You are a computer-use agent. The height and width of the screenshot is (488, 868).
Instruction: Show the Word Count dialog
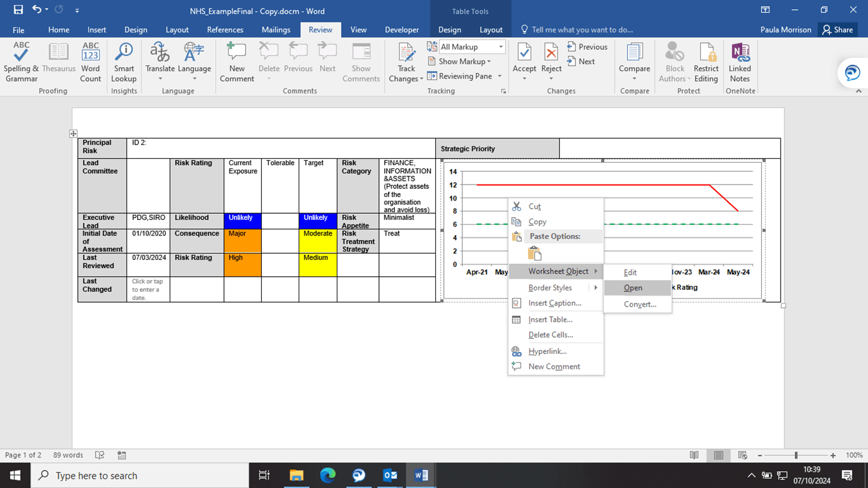90,62
